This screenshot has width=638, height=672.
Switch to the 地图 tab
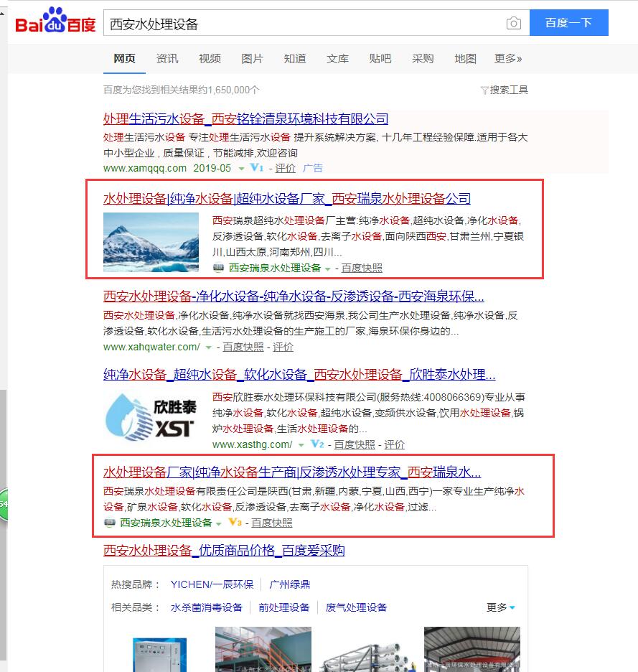pyautogui.click(x=464, y=59)
